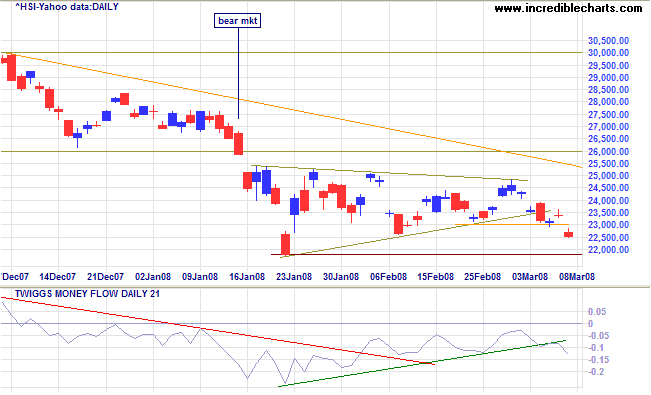The height and width of the screenshot is (395, 651).
Task: Click the 25Feb08 date label
Action: click(482, 277)
